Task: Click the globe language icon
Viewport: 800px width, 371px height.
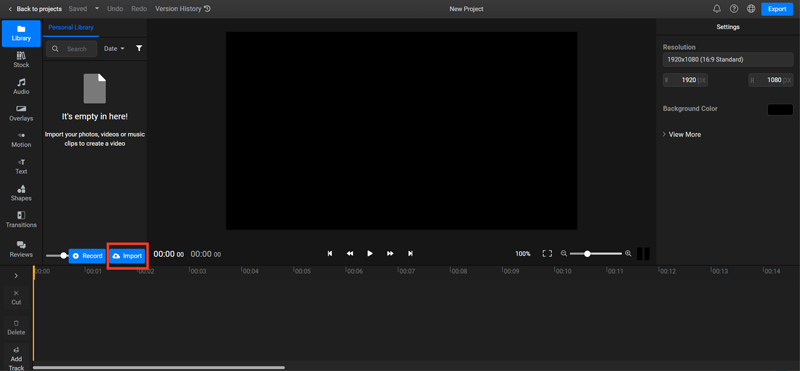Action: pyautogui.click(x=751, y=9)
